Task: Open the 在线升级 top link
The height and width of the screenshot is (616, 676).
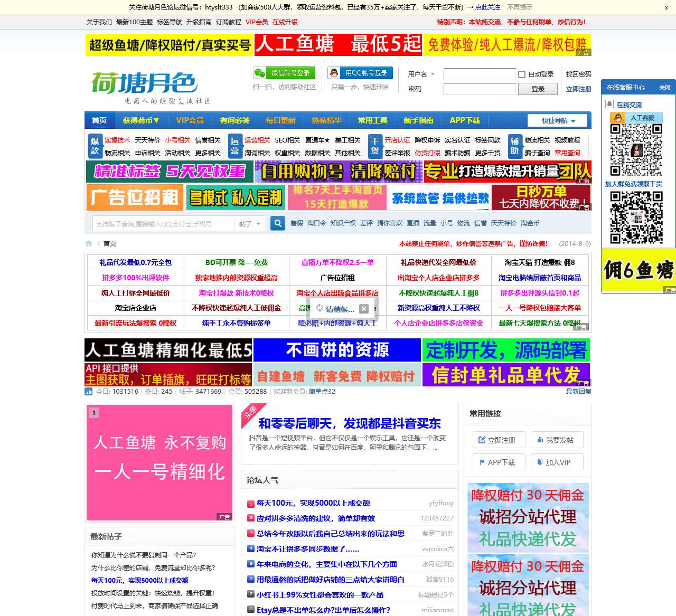Action: coord(285,22)
